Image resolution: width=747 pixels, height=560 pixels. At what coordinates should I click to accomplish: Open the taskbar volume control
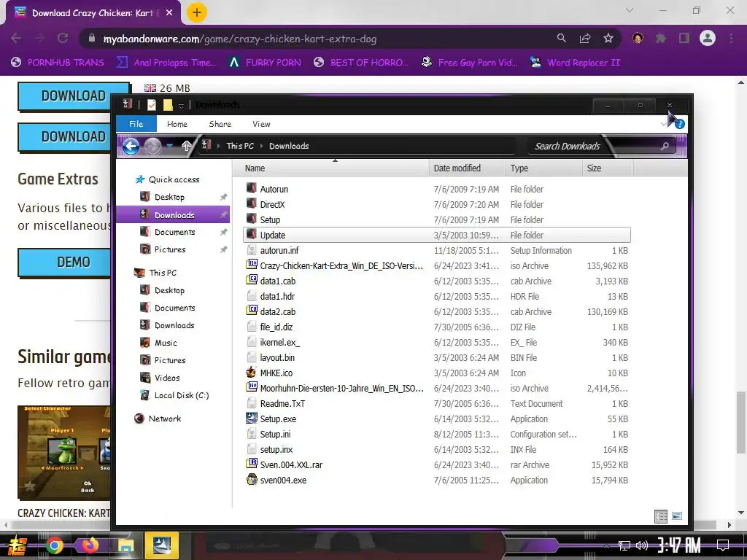click(642, 545)
